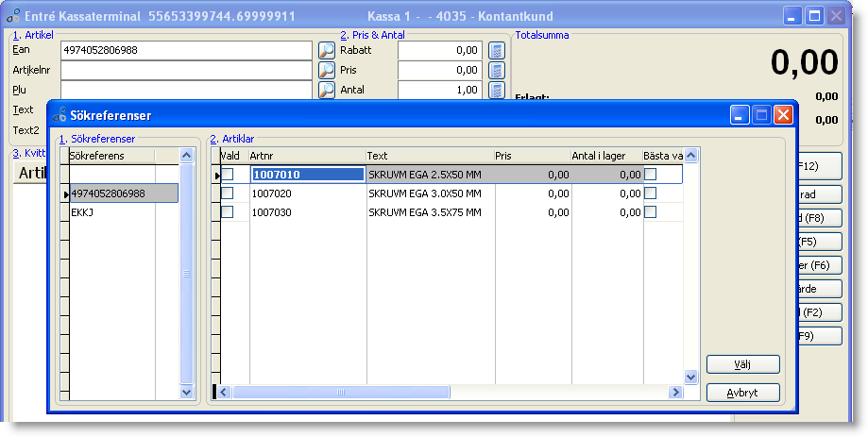Click scroll up arrow of Artiklar grid
Viewport: 868px width, 437px height.
point(690,156)
